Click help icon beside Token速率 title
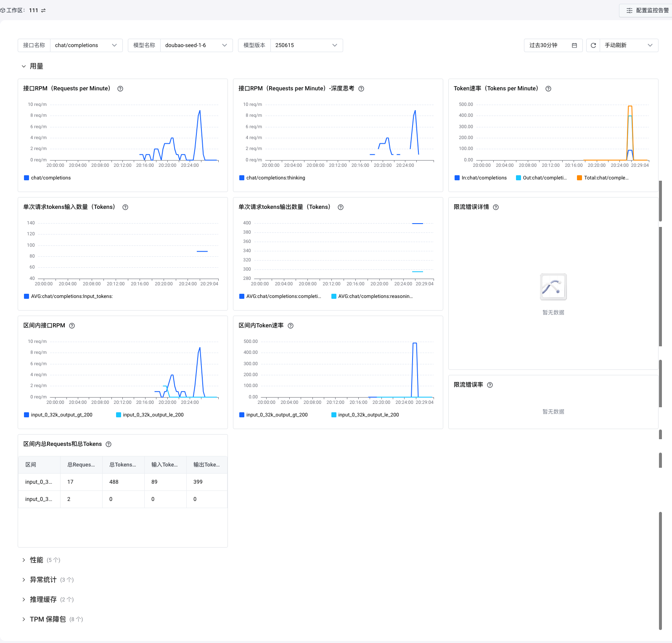Viewport: 672px width, 643px height. click(548, 89)
